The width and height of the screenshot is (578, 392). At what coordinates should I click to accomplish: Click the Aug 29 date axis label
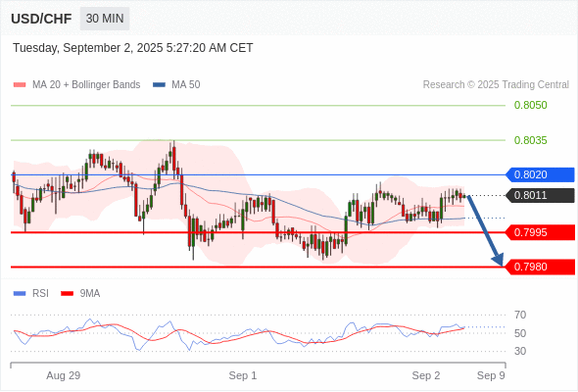[x=63, y=375]
